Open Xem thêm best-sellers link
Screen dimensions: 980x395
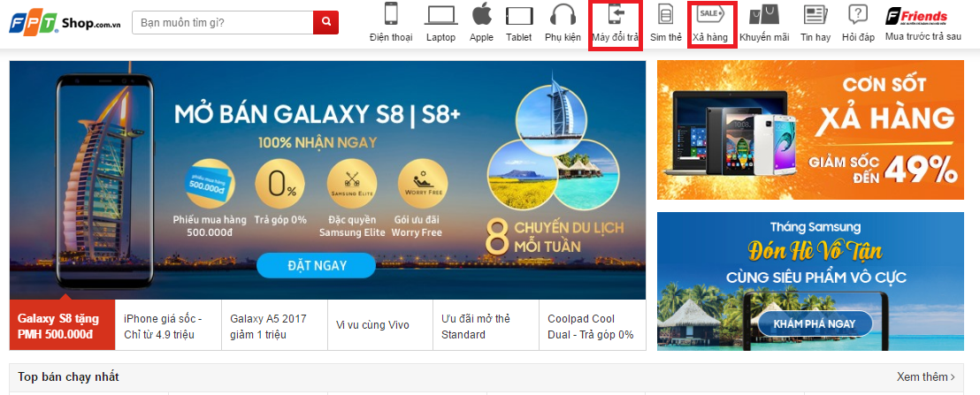(x=926, y=377)
